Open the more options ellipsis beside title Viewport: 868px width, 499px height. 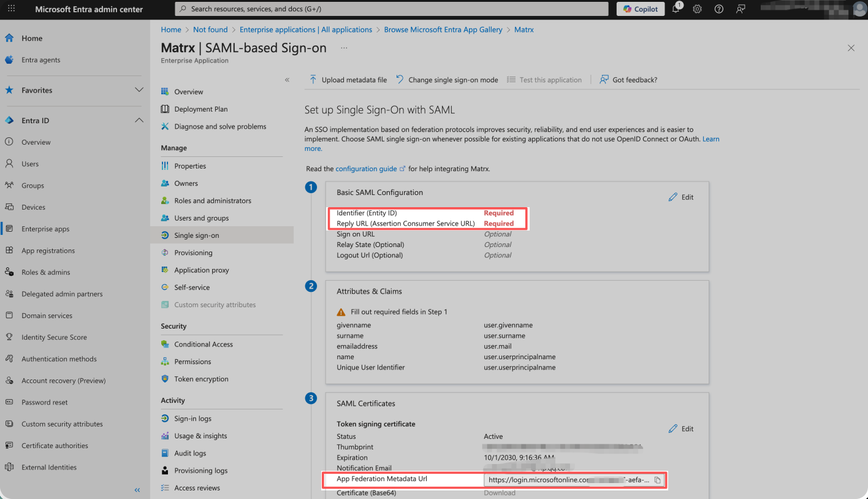344,48
